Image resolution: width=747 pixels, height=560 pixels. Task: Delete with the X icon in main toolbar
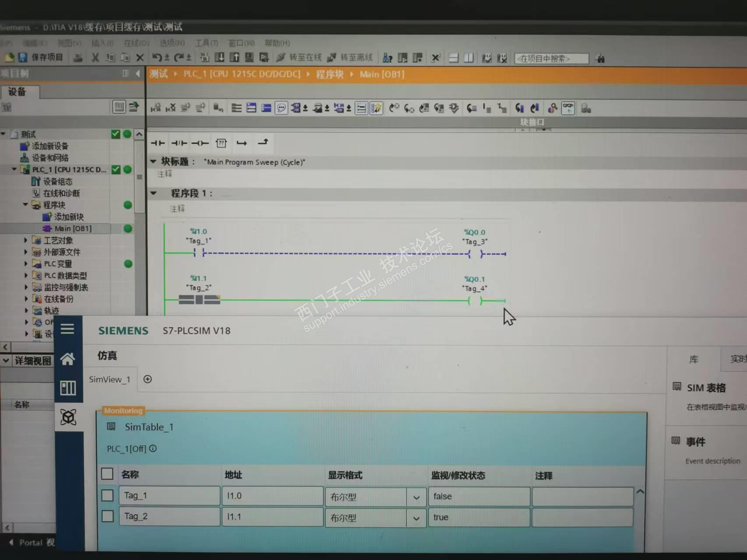coord(140,58)
